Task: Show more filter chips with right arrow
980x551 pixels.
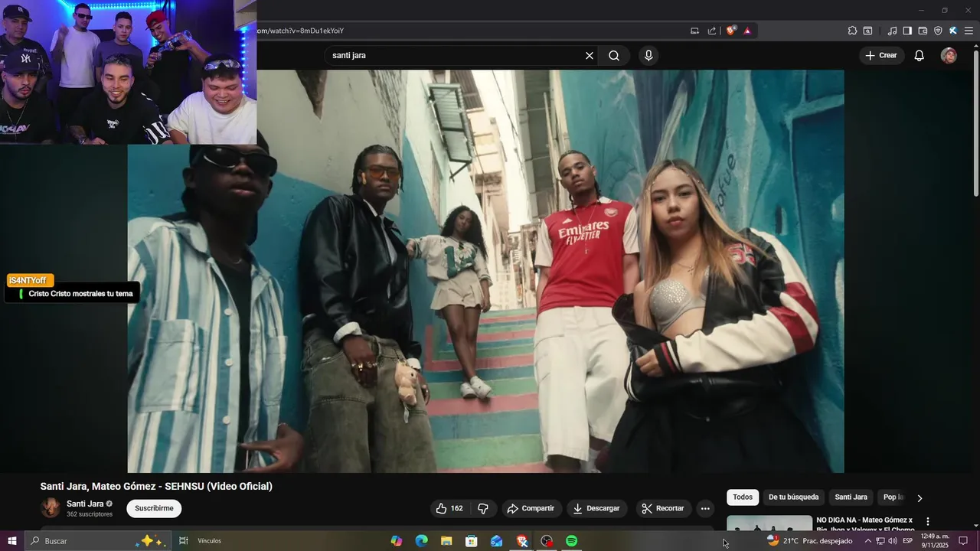Action: pos(920,497)
